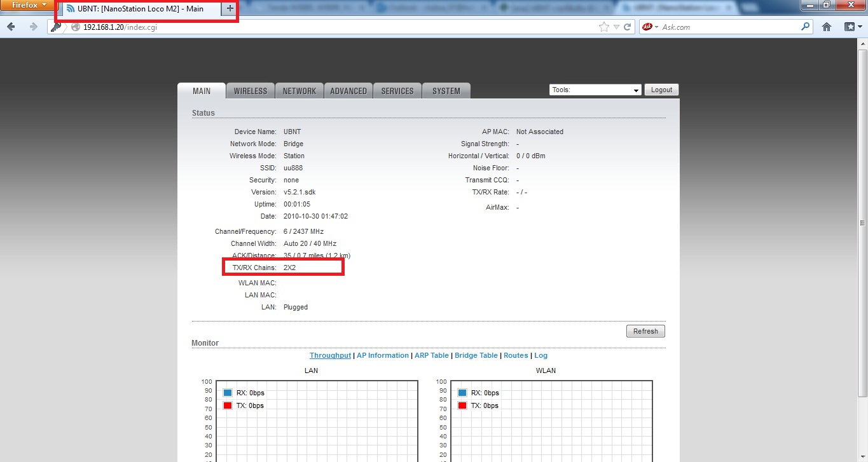Open the NETWORK tab
This screenshot has width=868, height=462.
click(x=300, y=91)
